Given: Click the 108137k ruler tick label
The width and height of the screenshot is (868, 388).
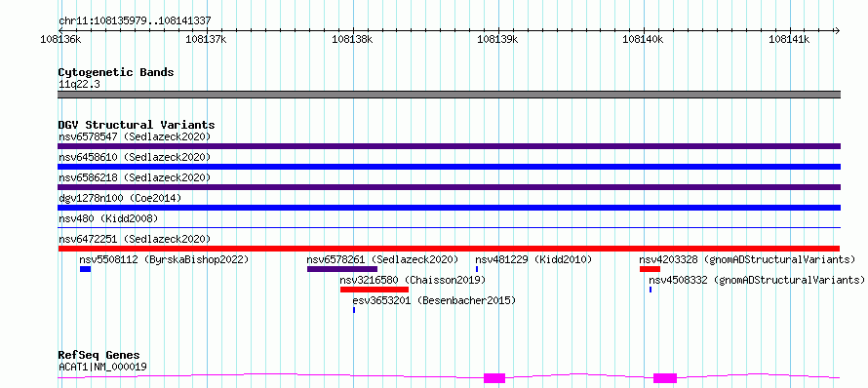Looking at the screenshot, I should point(207,39).
